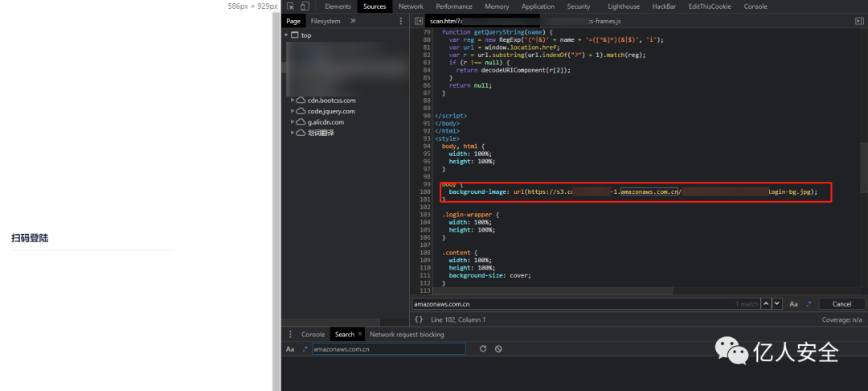868x391 pixels.
Task: Click the .login-wrapper selector line
Action: 470,214
